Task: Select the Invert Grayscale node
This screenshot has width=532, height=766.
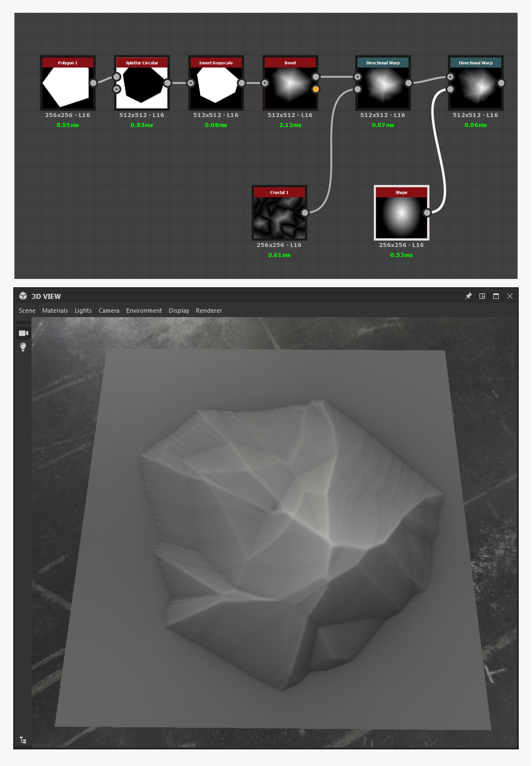Action: pos(216,83)
